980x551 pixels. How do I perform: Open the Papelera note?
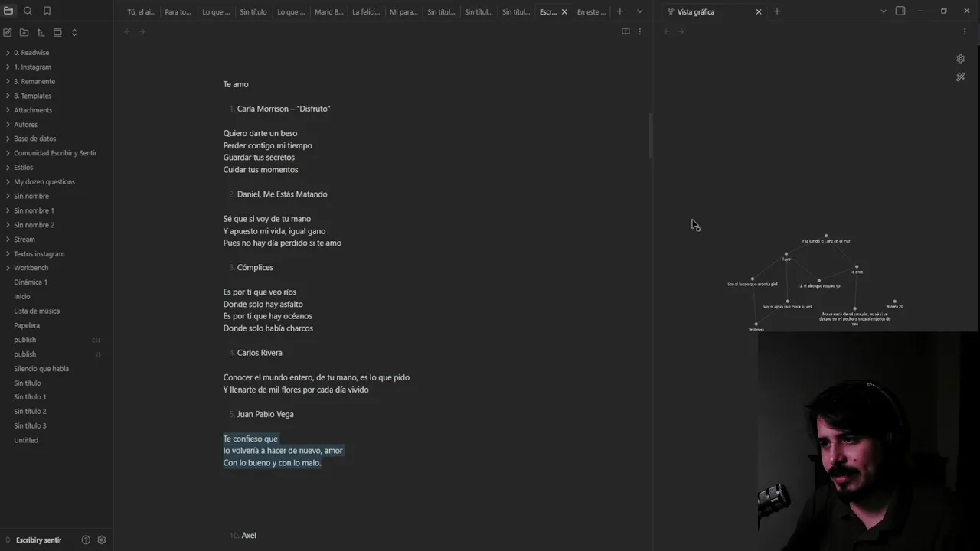coord(27,325)
